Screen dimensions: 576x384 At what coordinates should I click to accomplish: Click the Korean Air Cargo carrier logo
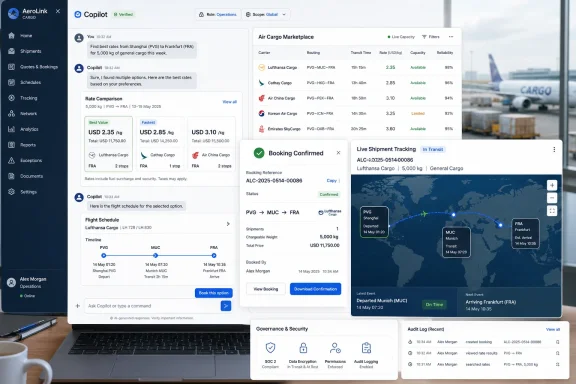(x=262, y=114)
